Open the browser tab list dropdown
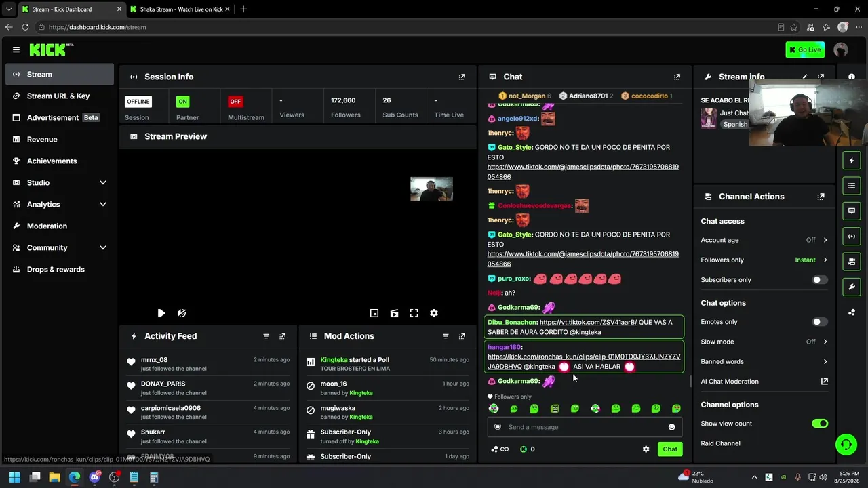 point(9,9)
